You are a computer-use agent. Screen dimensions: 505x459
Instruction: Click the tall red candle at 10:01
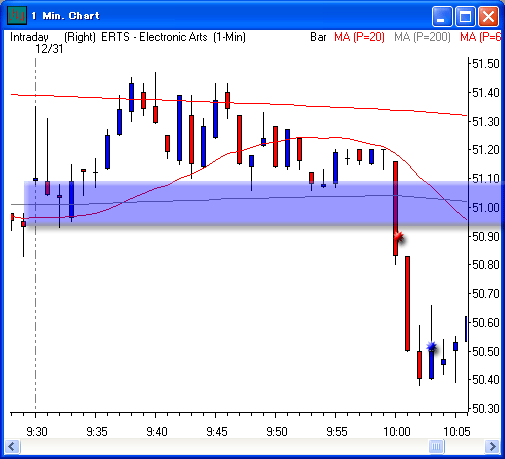coord(407,303)
